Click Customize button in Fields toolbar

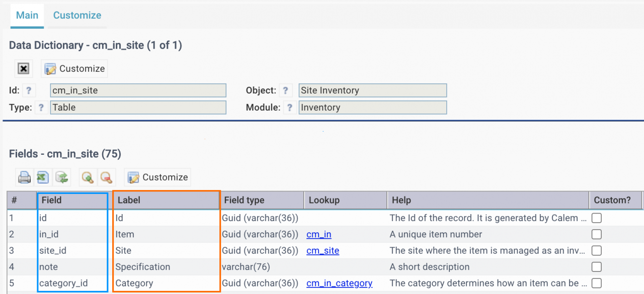pos(157,177)
